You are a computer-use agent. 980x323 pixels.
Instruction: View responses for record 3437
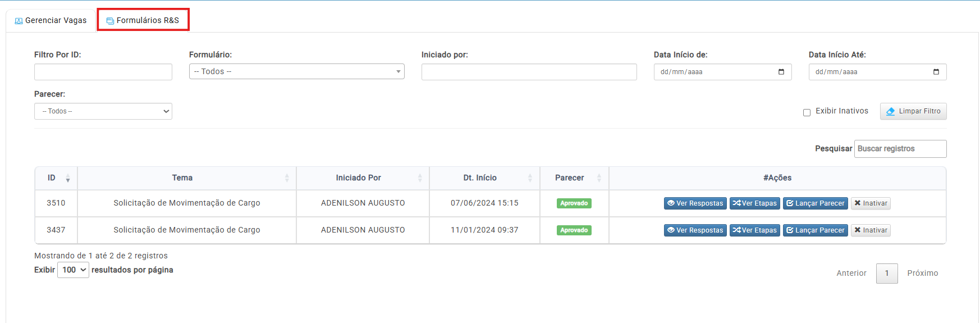click(x=695, y=230)
